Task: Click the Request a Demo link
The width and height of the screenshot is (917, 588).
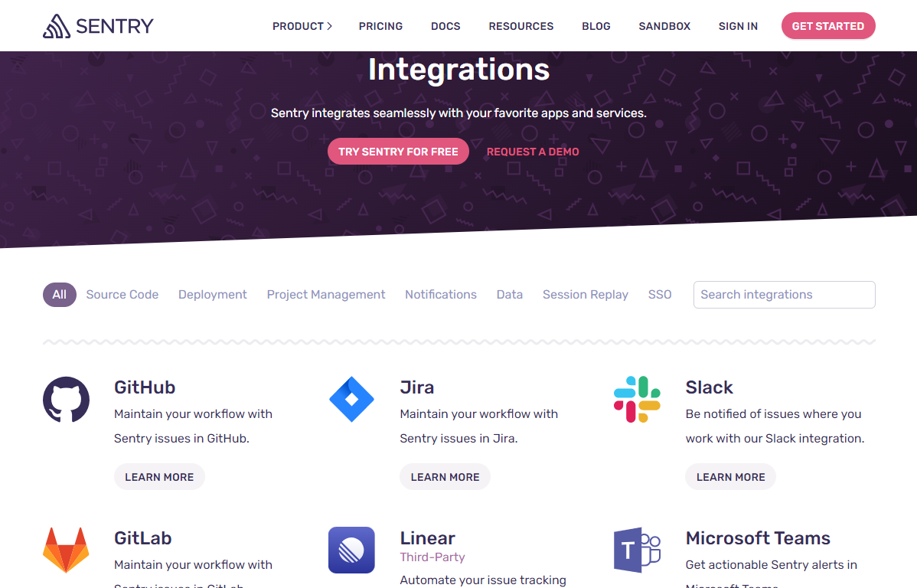Action: click(x=533, y=152)
